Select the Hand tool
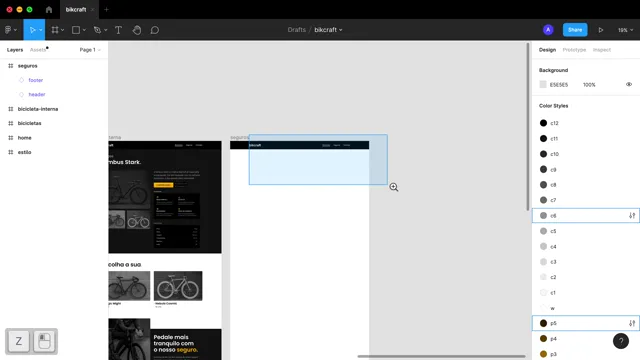Screen dimensions: 640x360 137,30
